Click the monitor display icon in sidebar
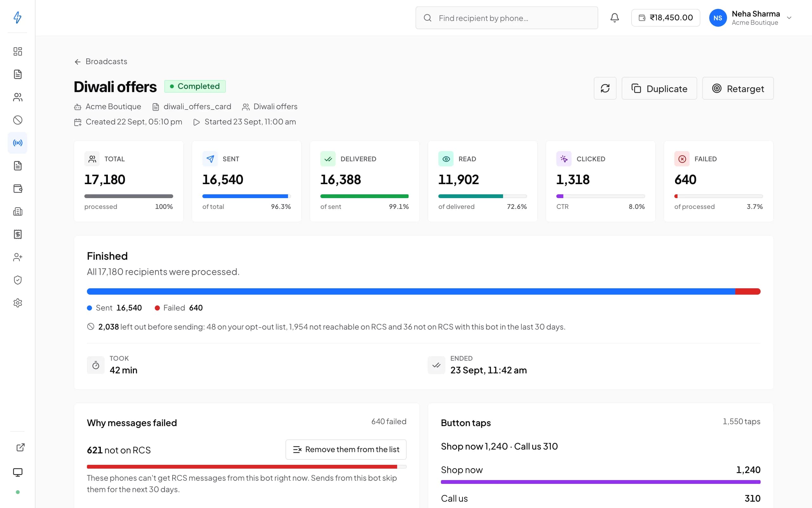This screenshot has height=508, width=812. [x=17, y=472]
